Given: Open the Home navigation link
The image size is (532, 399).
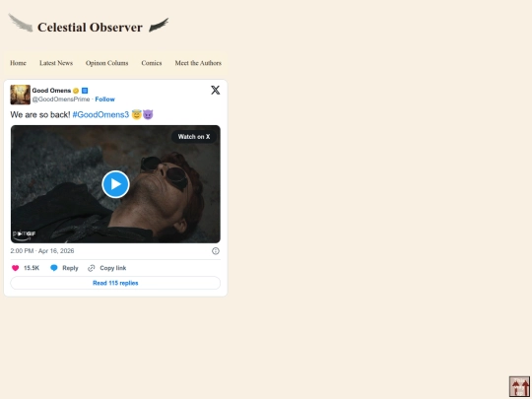Looking at the screenshot, I should [x=18, y=63].
